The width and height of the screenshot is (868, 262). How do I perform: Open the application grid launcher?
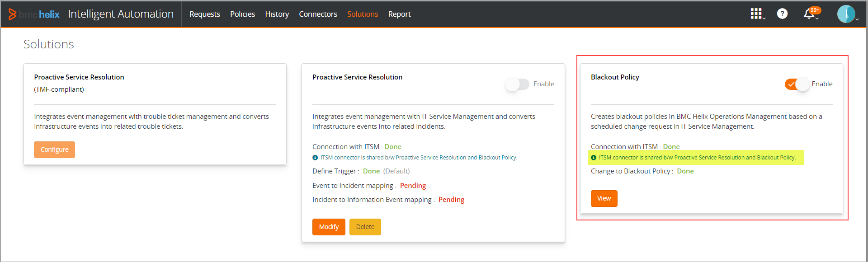[756, 14]
